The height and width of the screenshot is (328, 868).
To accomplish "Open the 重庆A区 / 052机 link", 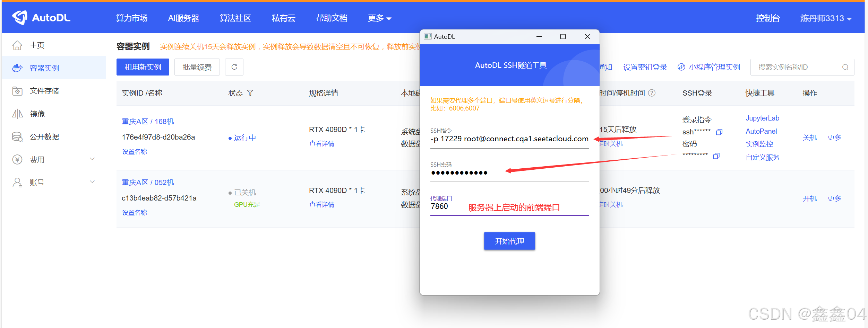I will [148, 183].
